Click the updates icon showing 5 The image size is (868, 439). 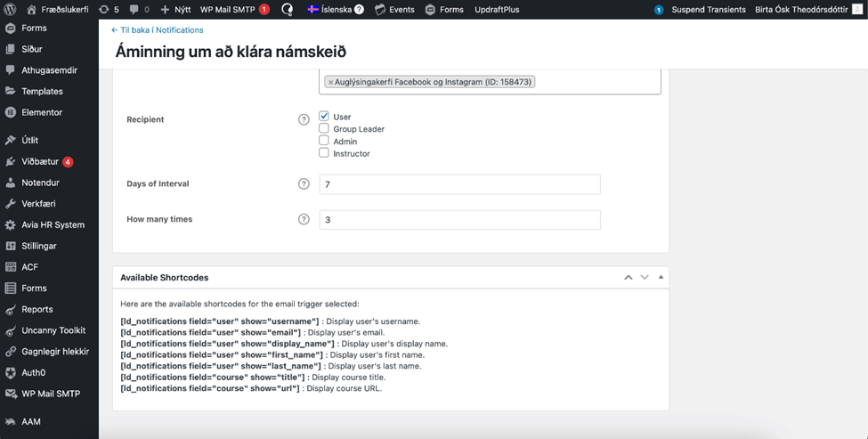109,10
